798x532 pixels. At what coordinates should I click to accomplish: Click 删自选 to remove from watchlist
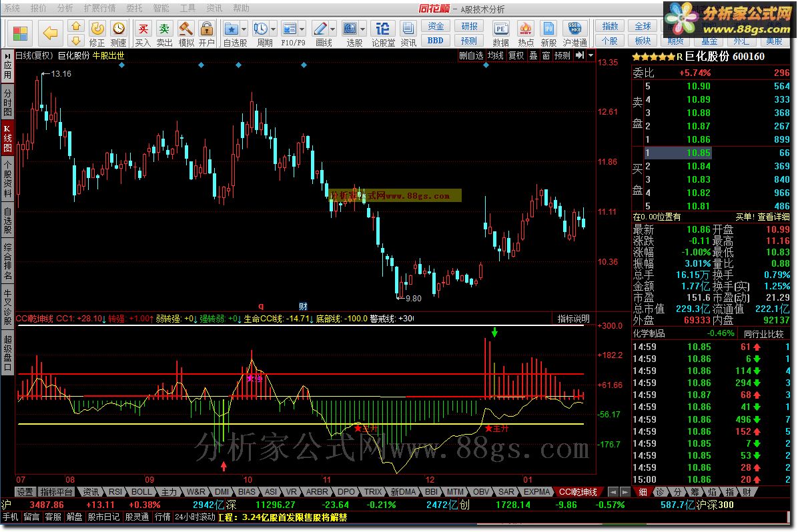(x=471, y=55)
